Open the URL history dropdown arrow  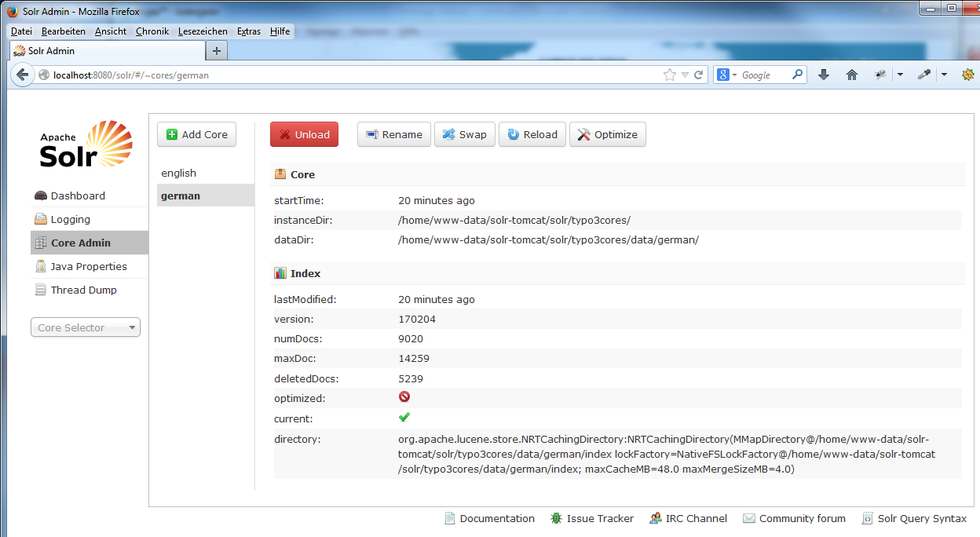click(x=686, y=75)
